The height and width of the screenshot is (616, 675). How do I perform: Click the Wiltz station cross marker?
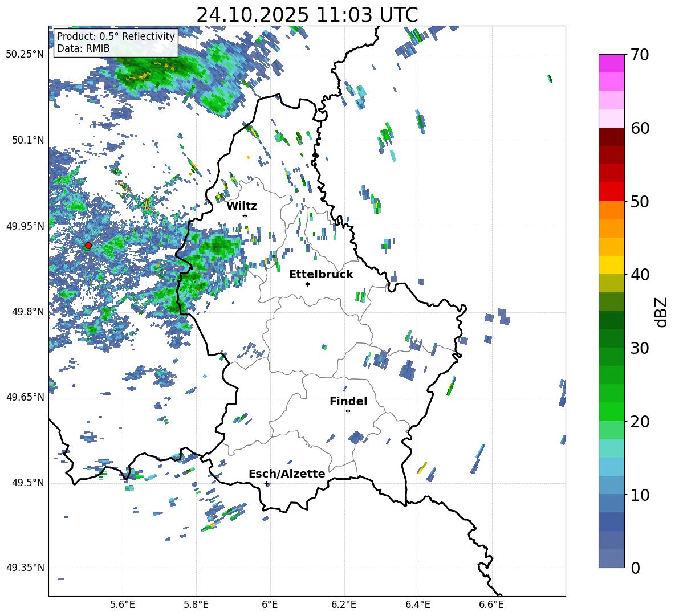click(x=245, y=215)
